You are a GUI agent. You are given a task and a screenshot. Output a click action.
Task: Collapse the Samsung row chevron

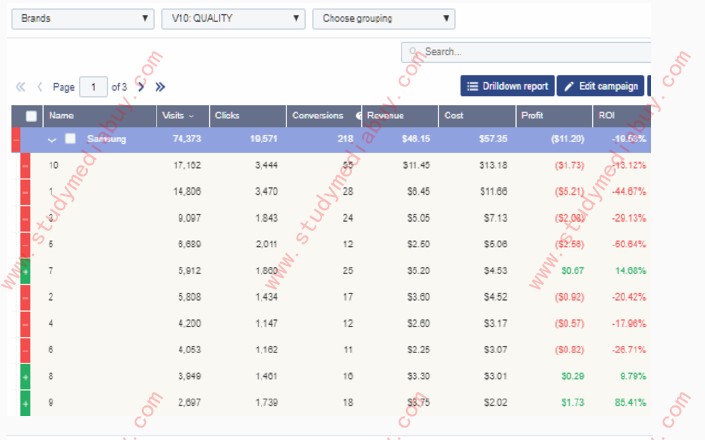tap(52, 140)
